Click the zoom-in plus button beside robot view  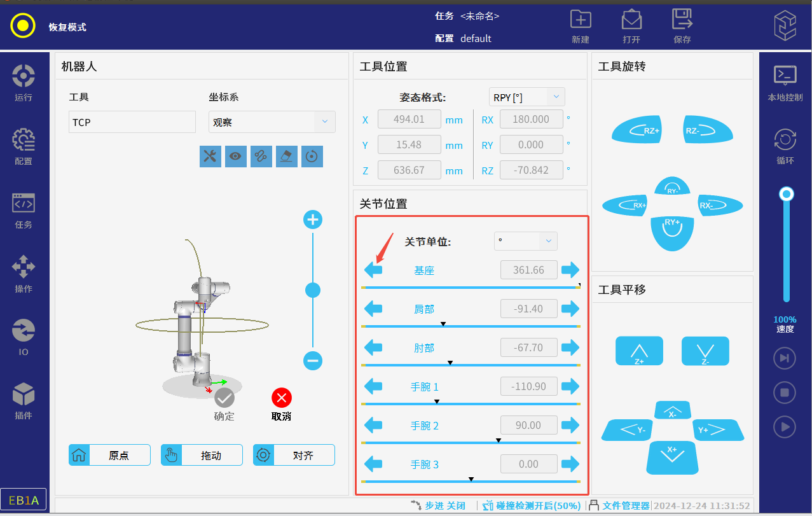click(x=312, y=220)
